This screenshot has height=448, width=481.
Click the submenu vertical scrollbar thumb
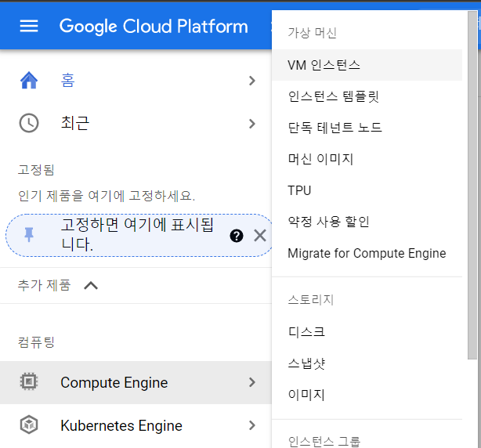(x=472, y=185)
